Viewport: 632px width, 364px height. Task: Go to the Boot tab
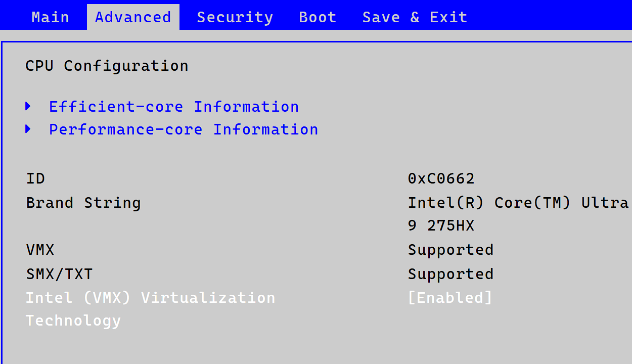click(318, 17)
